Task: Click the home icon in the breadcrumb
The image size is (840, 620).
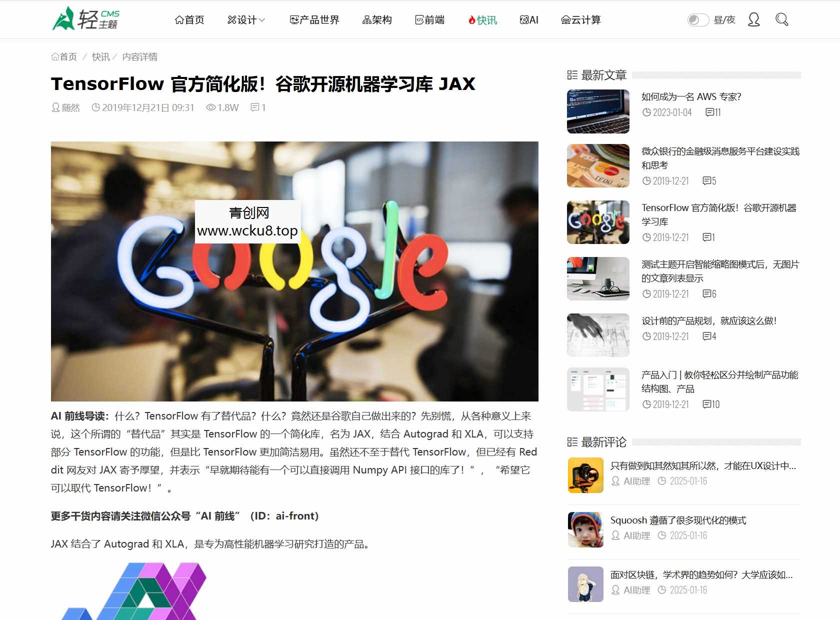Action: click(55, 56)
